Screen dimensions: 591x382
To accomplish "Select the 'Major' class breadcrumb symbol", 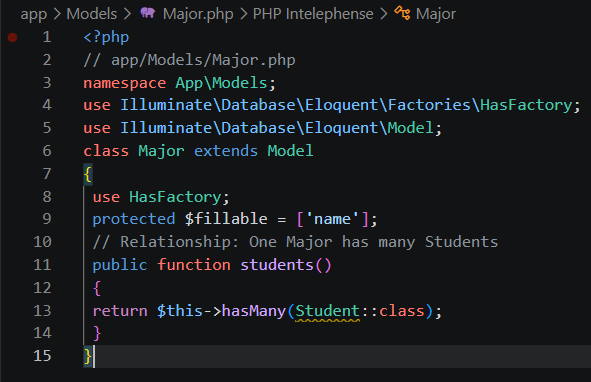I will [x=436, y=14].
